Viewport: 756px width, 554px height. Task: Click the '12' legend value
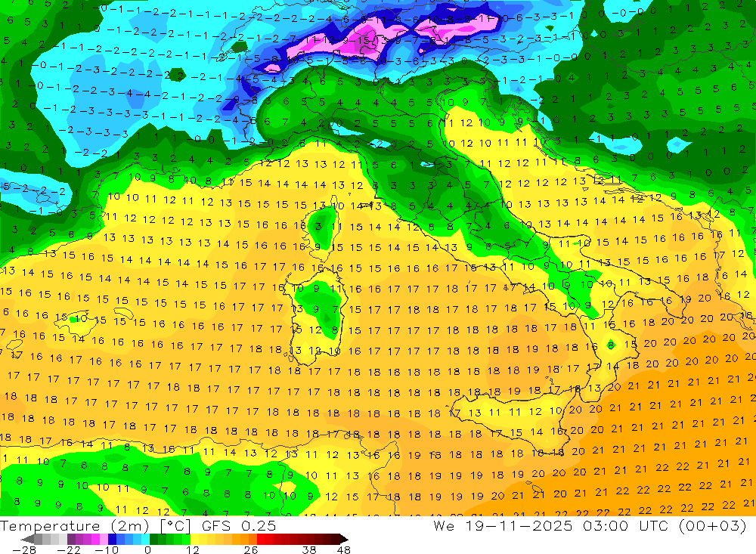pos(193,549)
